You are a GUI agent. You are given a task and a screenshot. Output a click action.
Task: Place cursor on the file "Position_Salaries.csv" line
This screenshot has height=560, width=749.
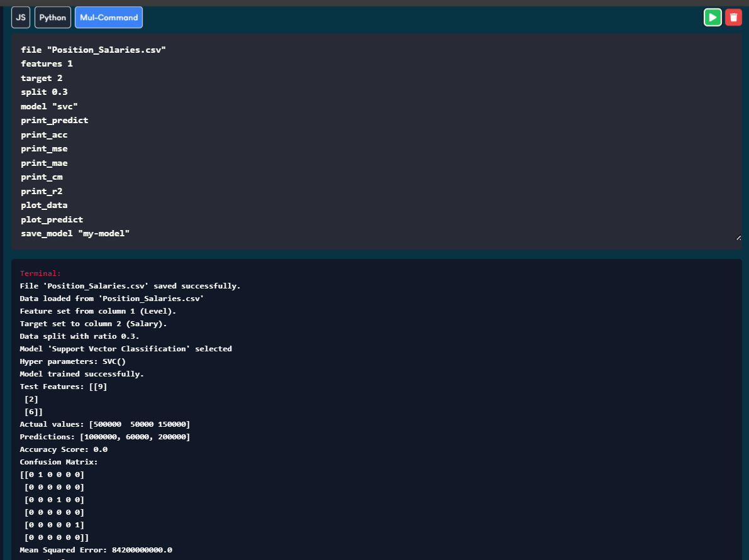[93, 49]
